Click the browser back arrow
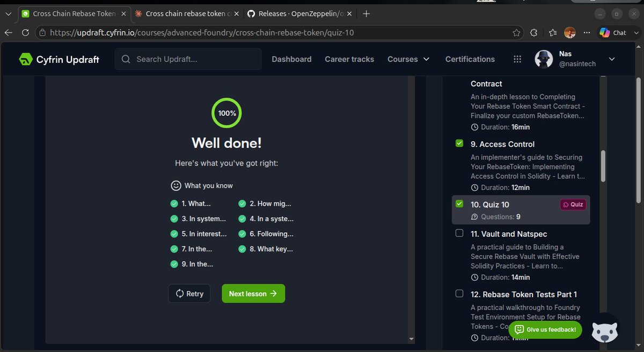644x352 pixels. tap(8, 33)
